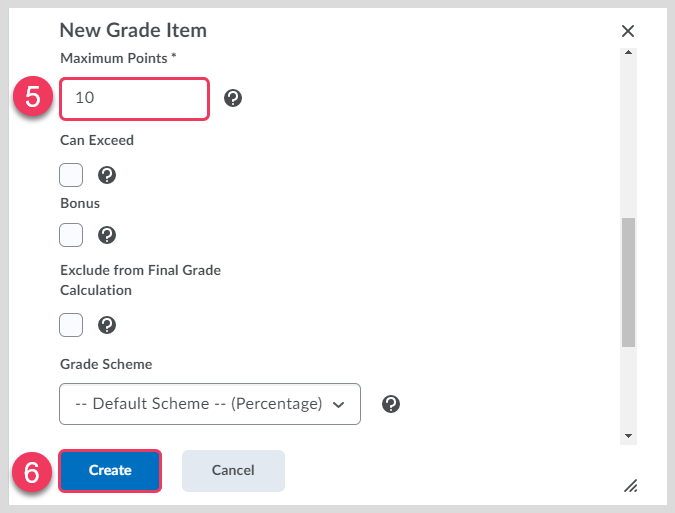Viewport: 675px width, 513px height.
Task: Open help for Maximum Points field
Action: point(233,98)
